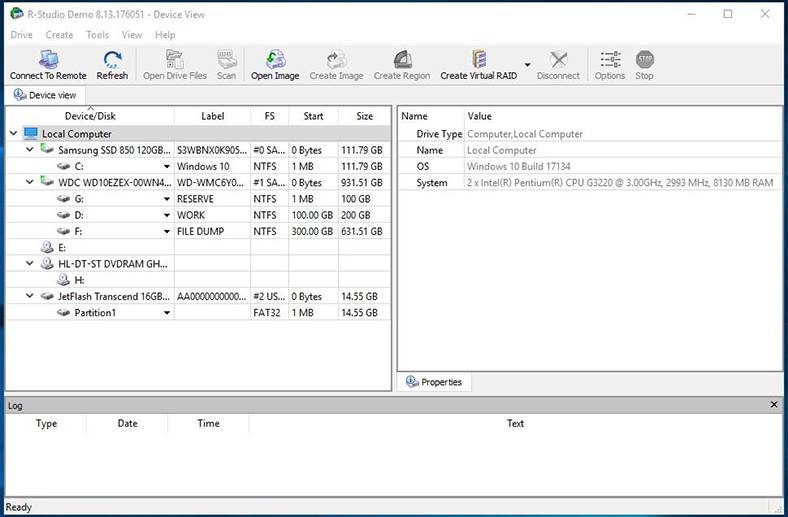
Task: Open the Create menu
Action: pos(59,35)
